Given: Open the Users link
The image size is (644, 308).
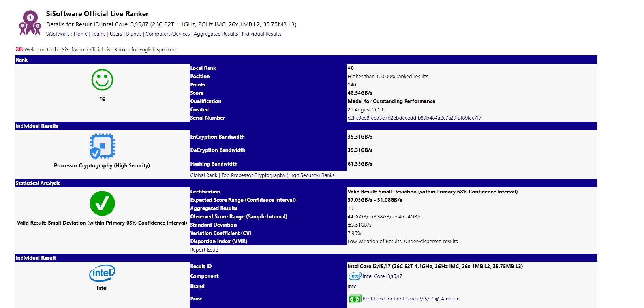Looking at the screenshot, I should [116, 34].
